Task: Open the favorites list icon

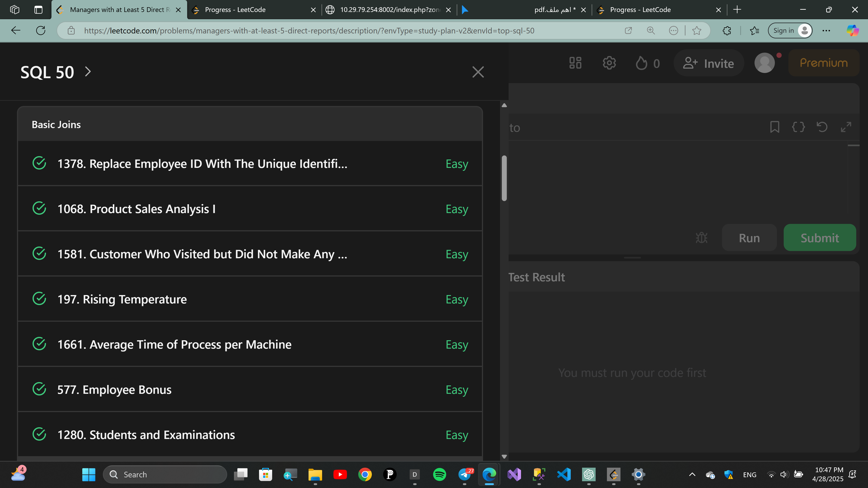Action: [754, 30]
